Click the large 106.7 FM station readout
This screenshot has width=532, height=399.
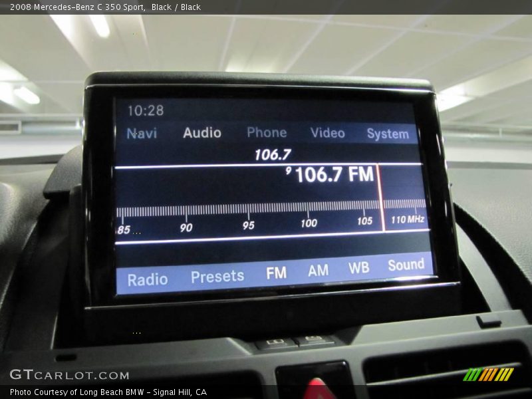[x=334, y=175]
